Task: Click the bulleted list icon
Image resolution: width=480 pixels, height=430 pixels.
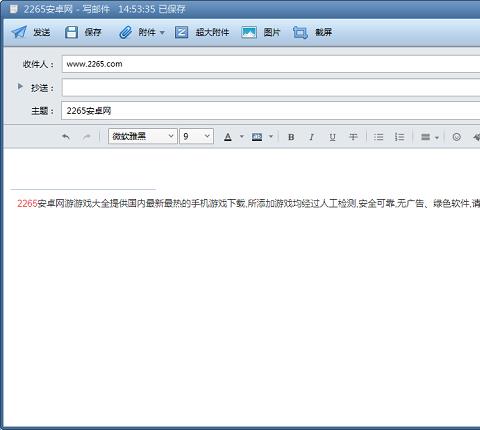Action: point(378,137)
